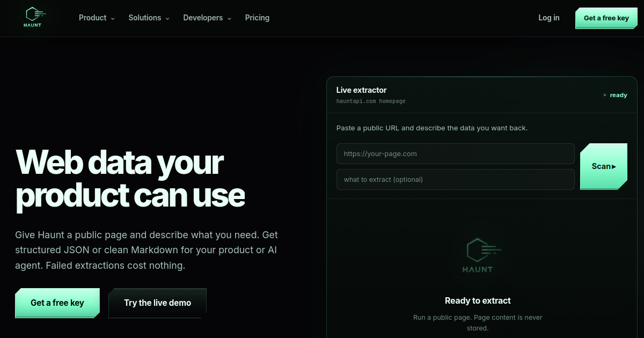Image resolution: width=644 pixels, height=338 pixels.
Task: Select the hauntapi.com homepage label
Action: tap(371, 101)
